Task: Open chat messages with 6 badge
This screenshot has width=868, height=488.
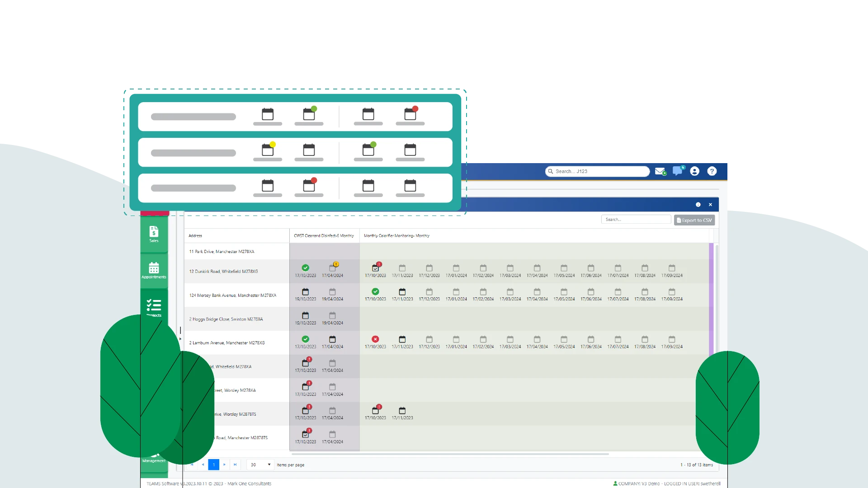Action: click(677, 171)
